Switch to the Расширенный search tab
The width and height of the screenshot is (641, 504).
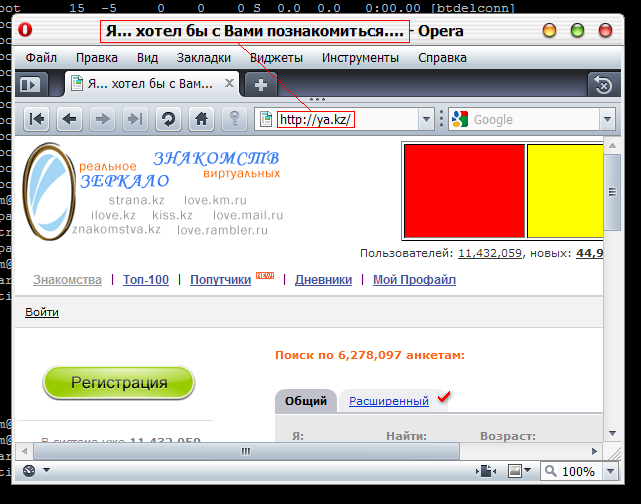click(389, 401)
